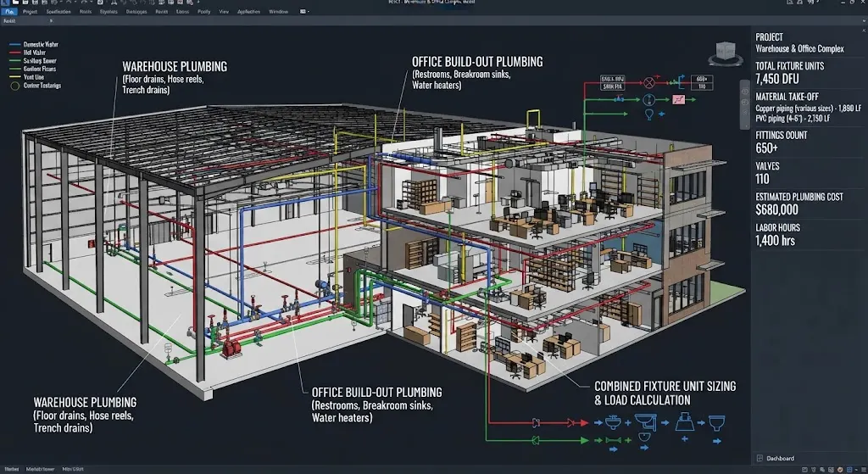Click the circled-X valve symbol on red line
Image resolution: width=868 pixels, height=474 pixels.
(648, 83)
